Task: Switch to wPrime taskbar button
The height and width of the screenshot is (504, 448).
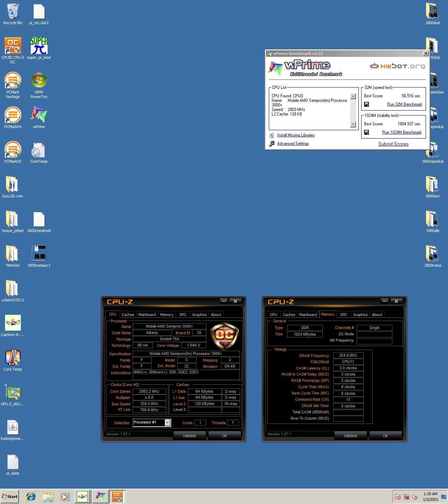Action: click(100, 497)
